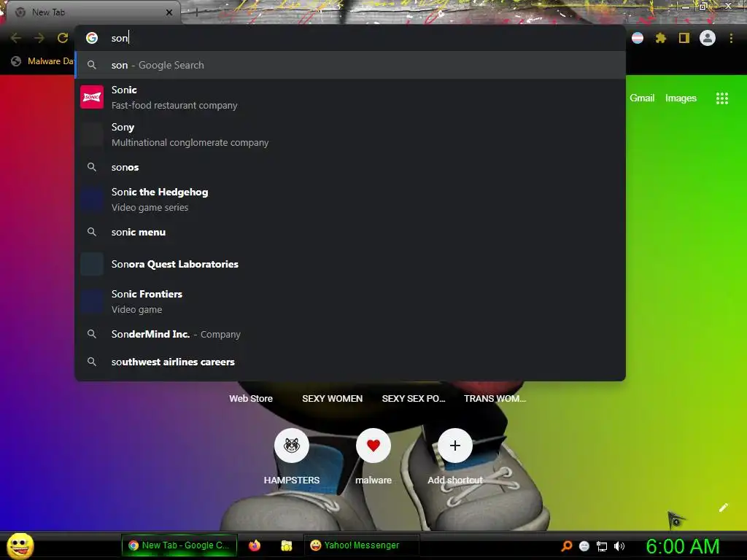
Task: Click New Tab - Google Chrome taskbar button
Action: pyautogui.click(x=179, y=545)
